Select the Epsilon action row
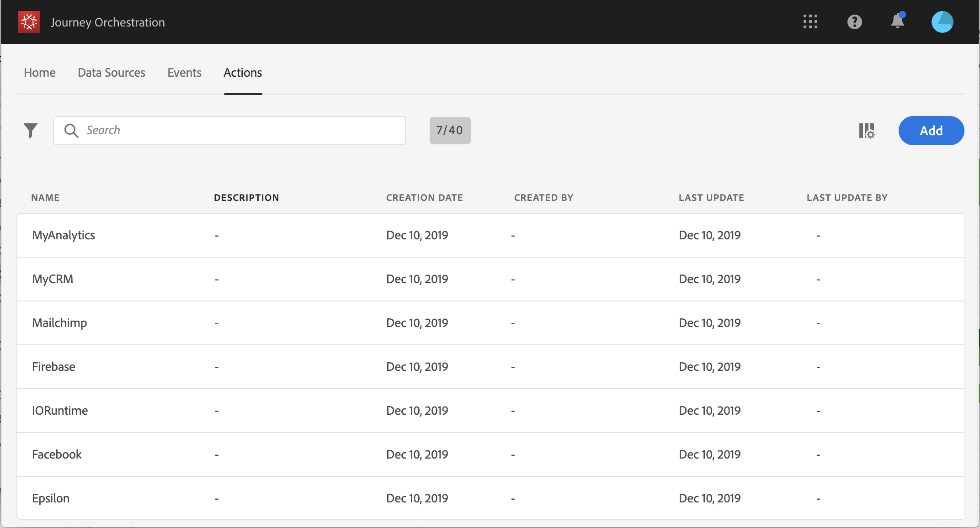 pyautogui.click(x=51, y=498)
